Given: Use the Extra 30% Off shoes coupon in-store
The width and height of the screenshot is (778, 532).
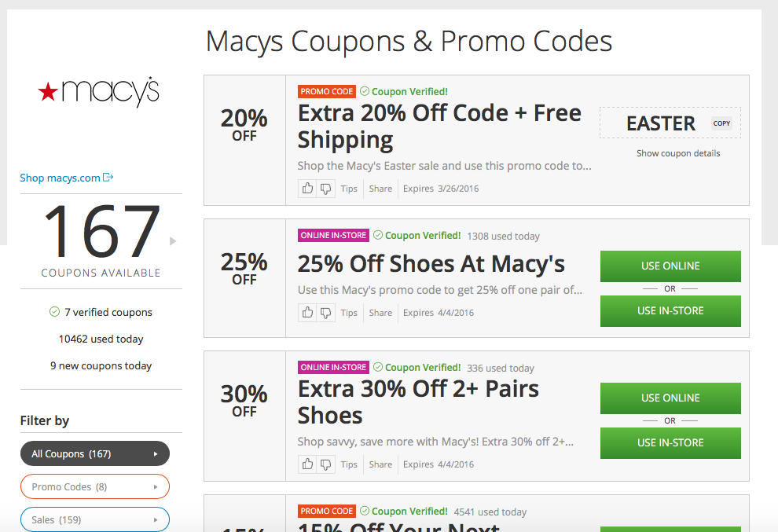Looking at the screenshot, I should point(670,442).
